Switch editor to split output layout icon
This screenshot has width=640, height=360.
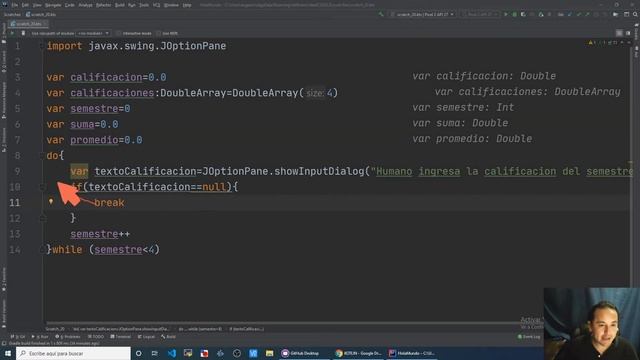[x=619, y=33]
